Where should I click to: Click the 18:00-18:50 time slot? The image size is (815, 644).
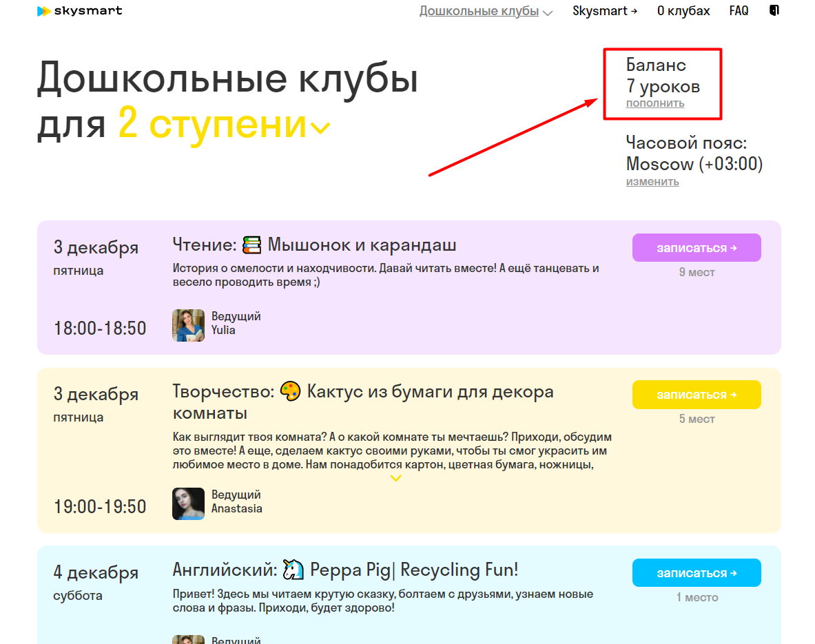point(101,329)
